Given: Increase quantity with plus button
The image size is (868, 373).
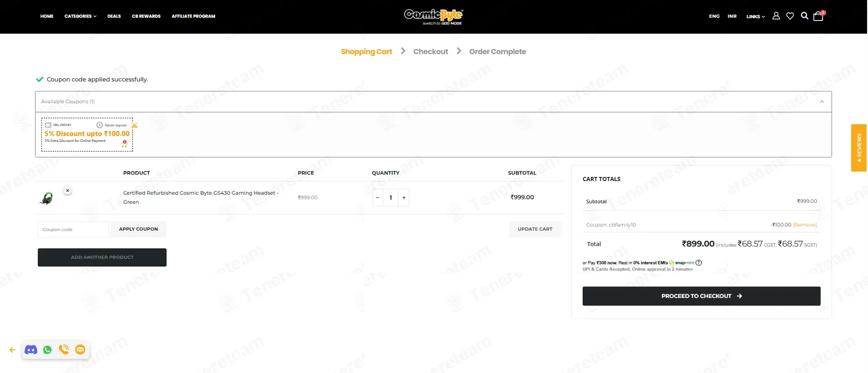Looking at the screenshot, I should 404,197.
